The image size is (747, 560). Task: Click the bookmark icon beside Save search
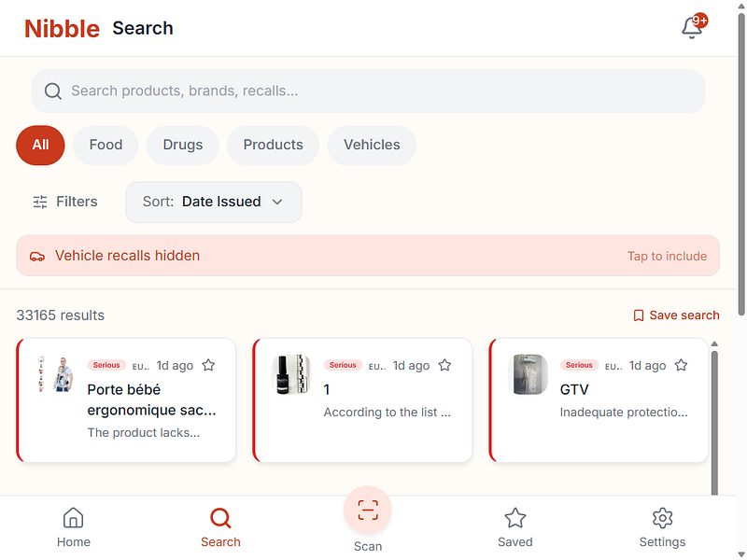[x=639, y=315]
